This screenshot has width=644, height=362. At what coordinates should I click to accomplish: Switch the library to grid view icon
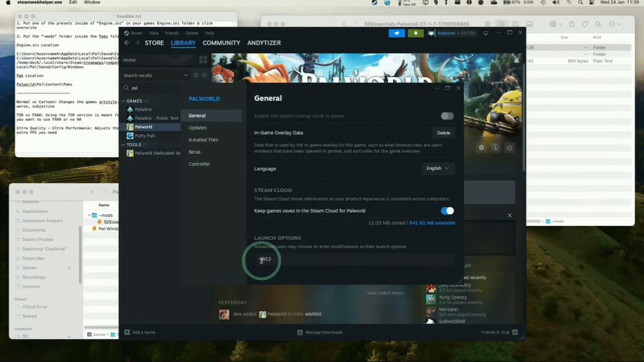point(203,60)
